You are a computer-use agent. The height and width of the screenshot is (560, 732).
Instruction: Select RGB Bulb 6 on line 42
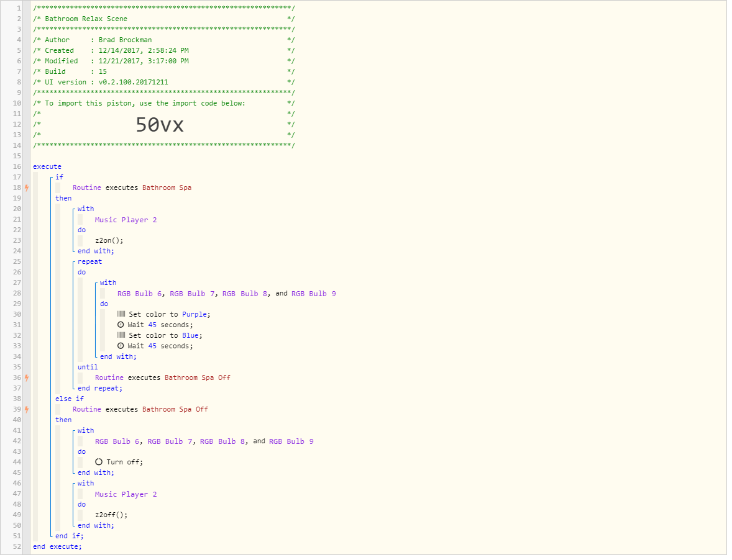117,441
